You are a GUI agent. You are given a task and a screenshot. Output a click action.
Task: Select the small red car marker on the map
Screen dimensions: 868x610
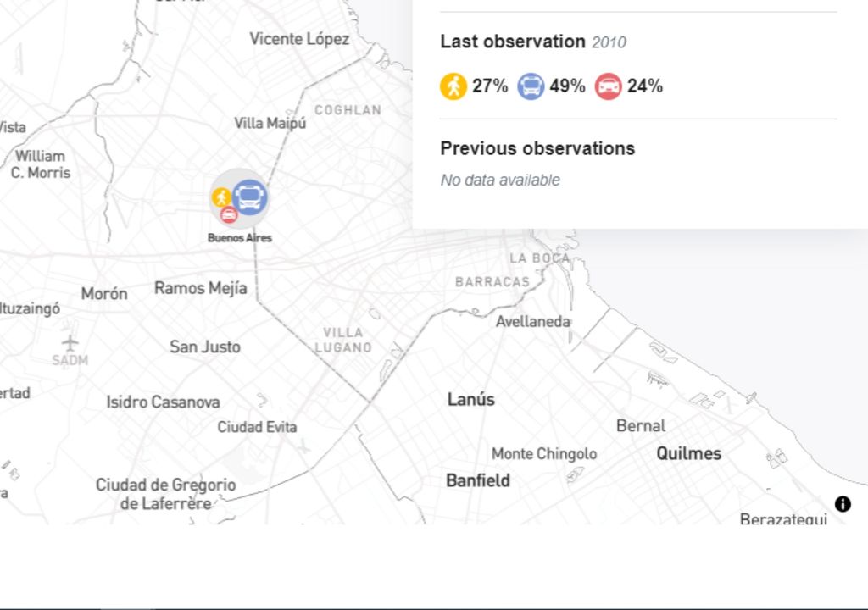pos(229,214)
